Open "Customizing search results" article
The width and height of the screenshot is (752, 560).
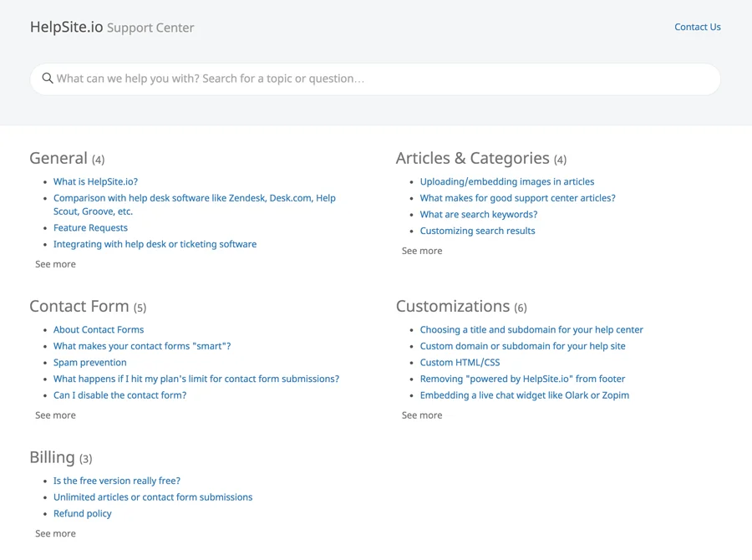tap(477, 231)
